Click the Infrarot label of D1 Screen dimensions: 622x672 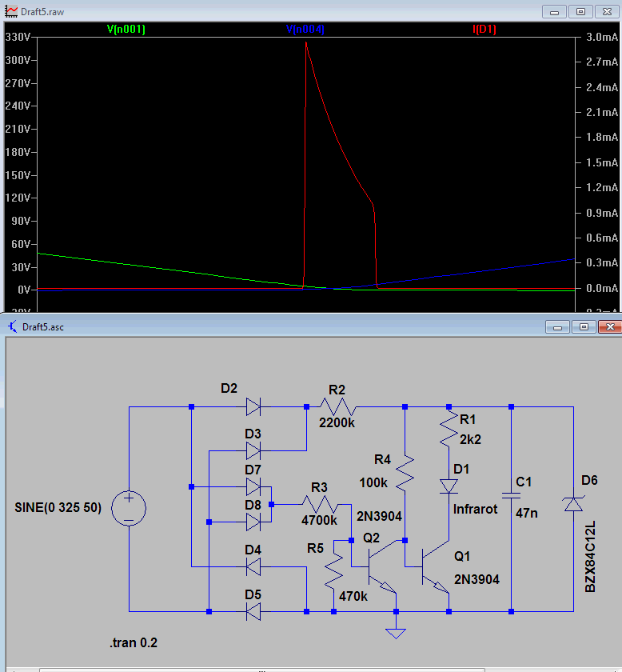click(476, 509)
